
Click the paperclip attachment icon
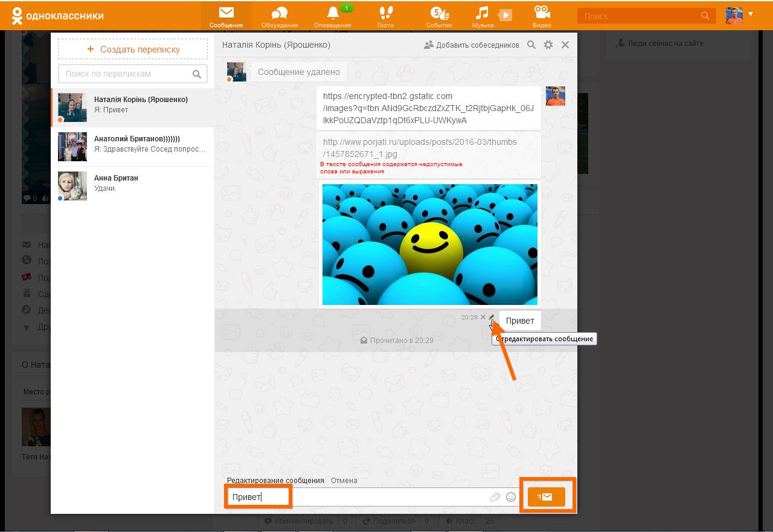pos(495,497)
